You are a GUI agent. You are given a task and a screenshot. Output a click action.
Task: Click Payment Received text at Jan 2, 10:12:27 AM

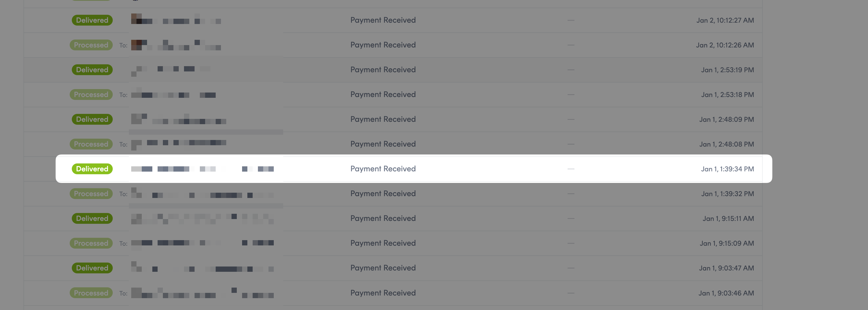[383, 20]
